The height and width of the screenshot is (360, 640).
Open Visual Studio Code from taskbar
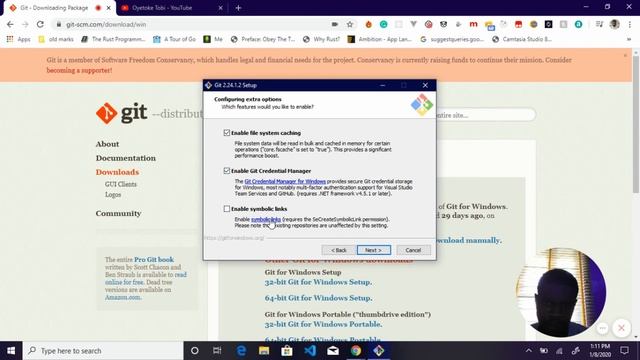310,351
